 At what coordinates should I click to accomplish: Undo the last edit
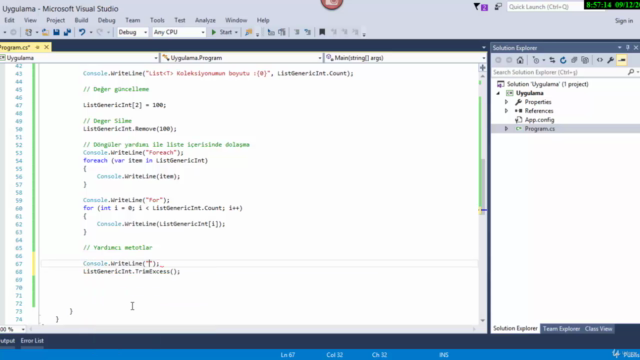pyautogui.click(x=82, y=32)
